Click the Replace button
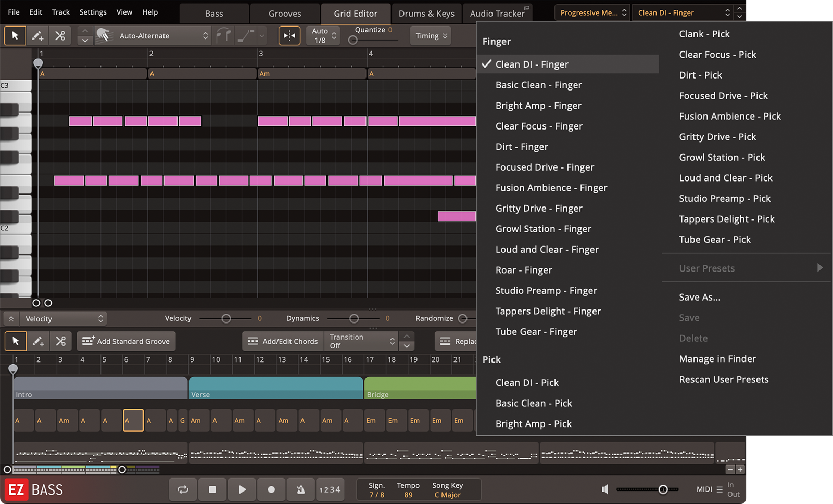Screen dimensions: 833x504 point(456,341)
